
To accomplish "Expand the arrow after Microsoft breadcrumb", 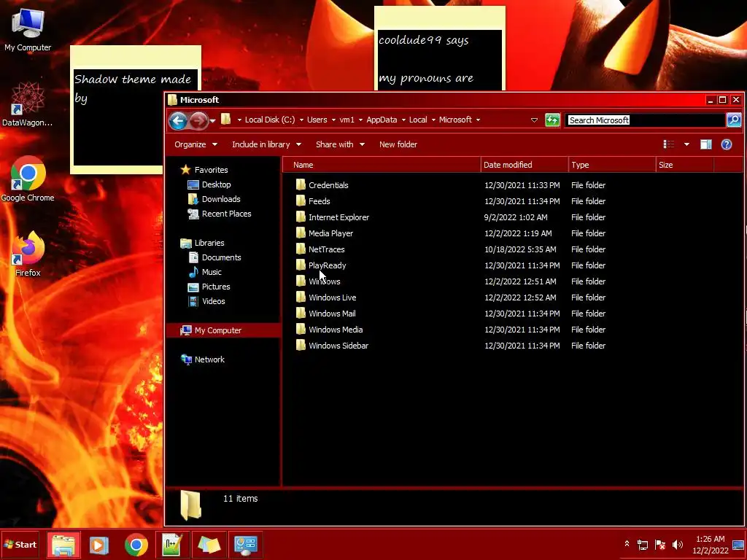I will coord(478,120).
